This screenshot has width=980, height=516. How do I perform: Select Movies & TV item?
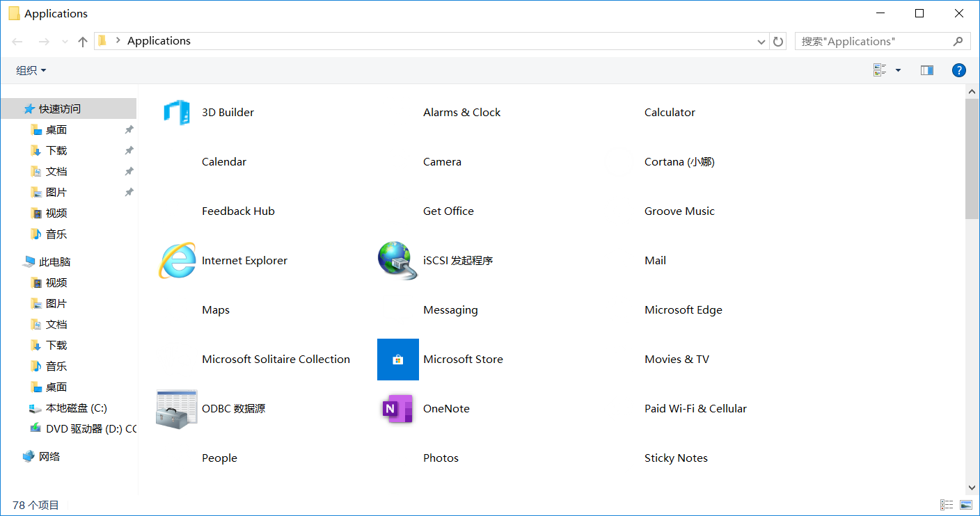677,360
